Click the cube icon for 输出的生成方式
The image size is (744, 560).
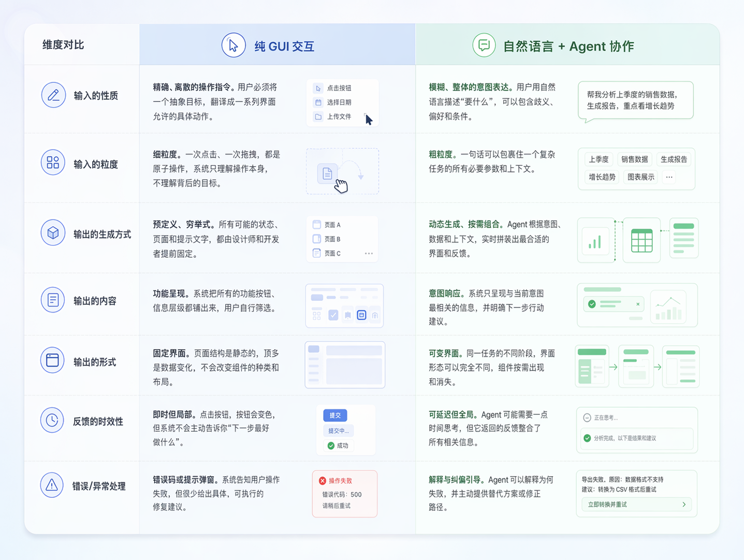click(x=53, y=233)
